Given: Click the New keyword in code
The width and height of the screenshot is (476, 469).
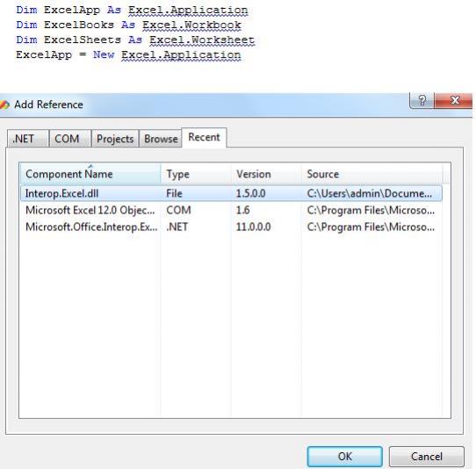Looking at the screenshot, I should click(104, 55).
